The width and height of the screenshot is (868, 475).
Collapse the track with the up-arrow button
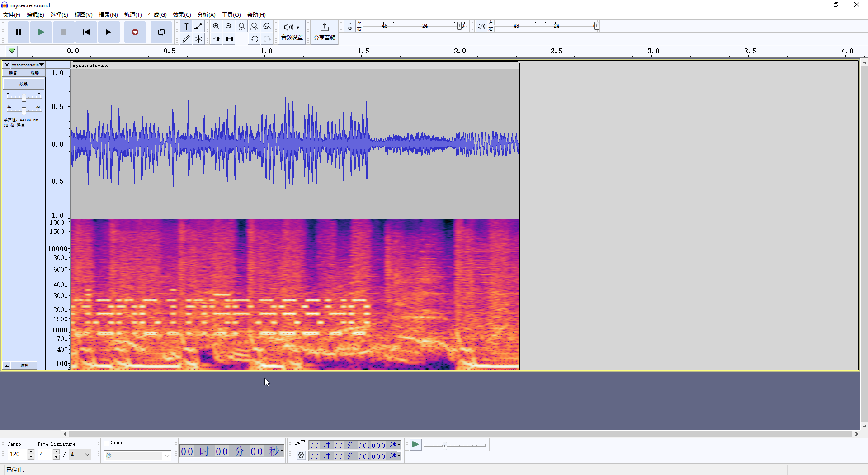[x=7, y=366]
